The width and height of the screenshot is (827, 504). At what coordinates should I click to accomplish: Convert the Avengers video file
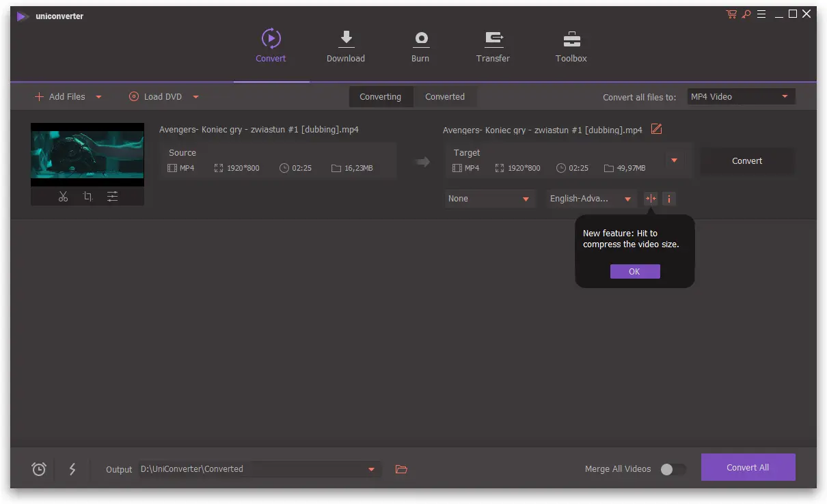pos(747,161)
